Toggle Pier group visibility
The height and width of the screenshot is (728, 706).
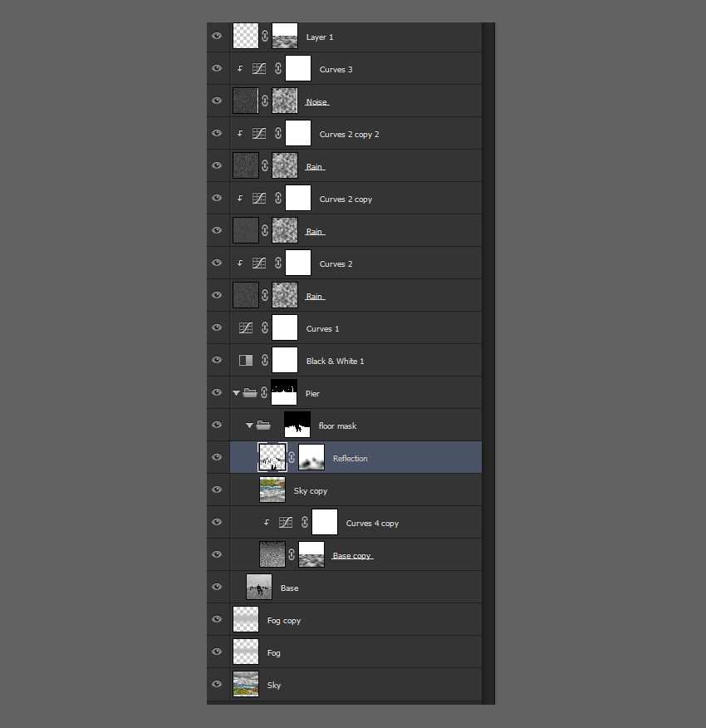click(x=217, y=392)
